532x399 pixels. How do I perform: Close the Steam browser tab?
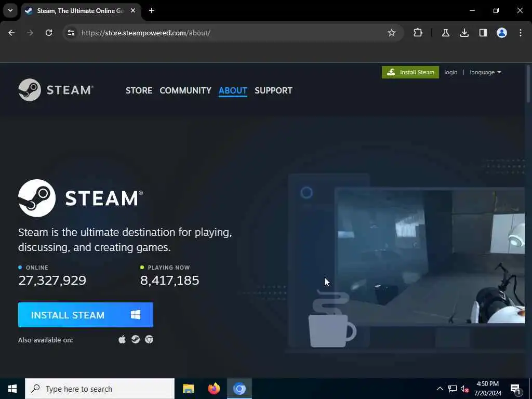coord(133,10)
